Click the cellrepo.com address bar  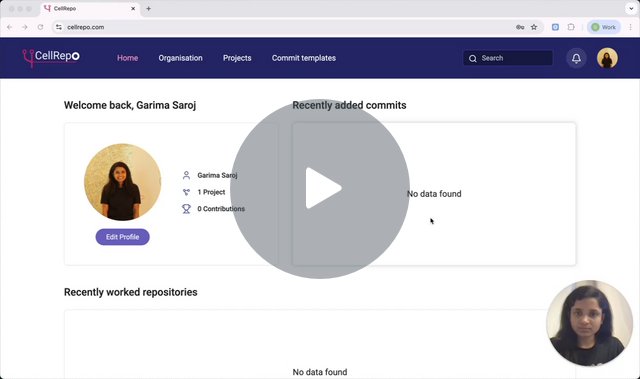(298, 27)
